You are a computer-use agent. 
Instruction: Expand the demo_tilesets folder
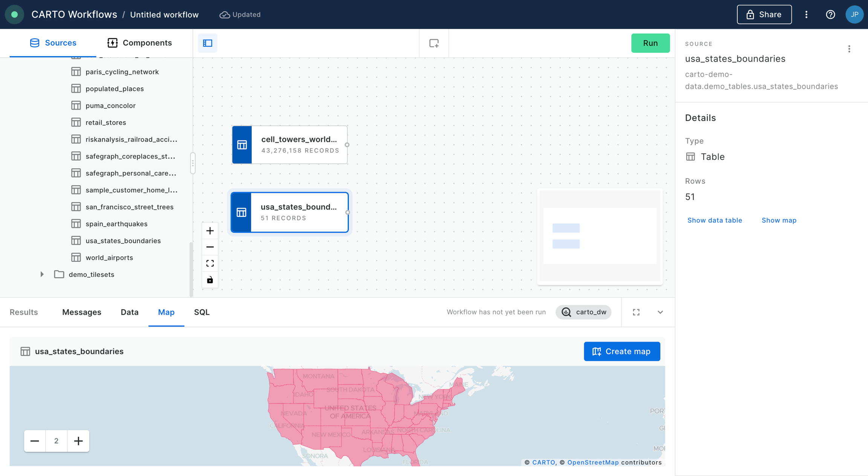pos(42,275)
